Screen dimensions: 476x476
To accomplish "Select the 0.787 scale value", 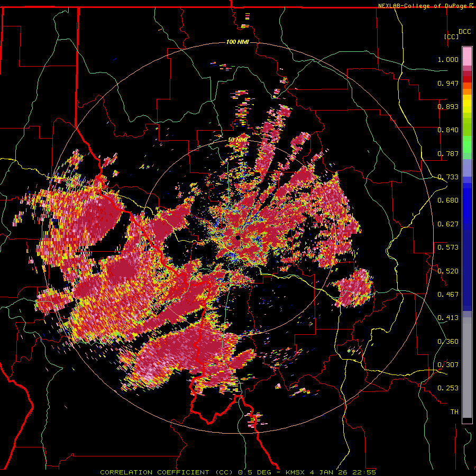I will 448,153.
